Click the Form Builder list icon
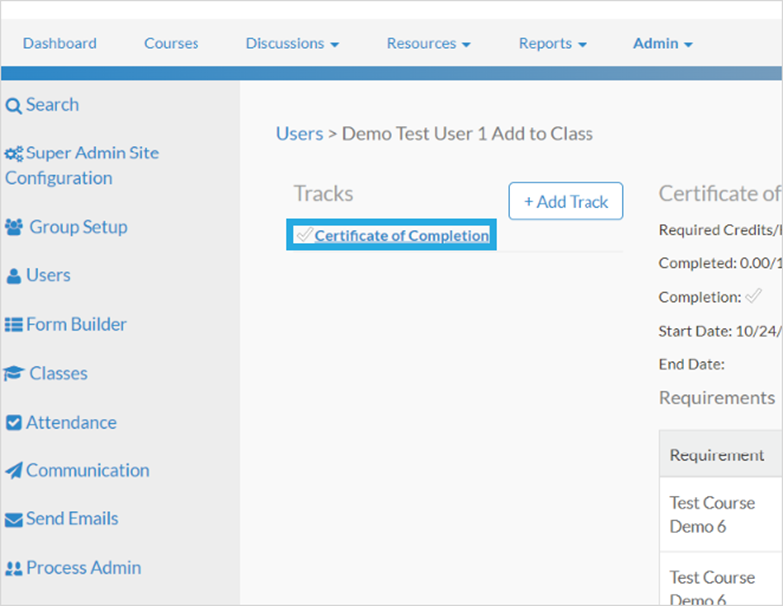The height and width of the screenshot is (606, 783). click(x=14, y=325)
